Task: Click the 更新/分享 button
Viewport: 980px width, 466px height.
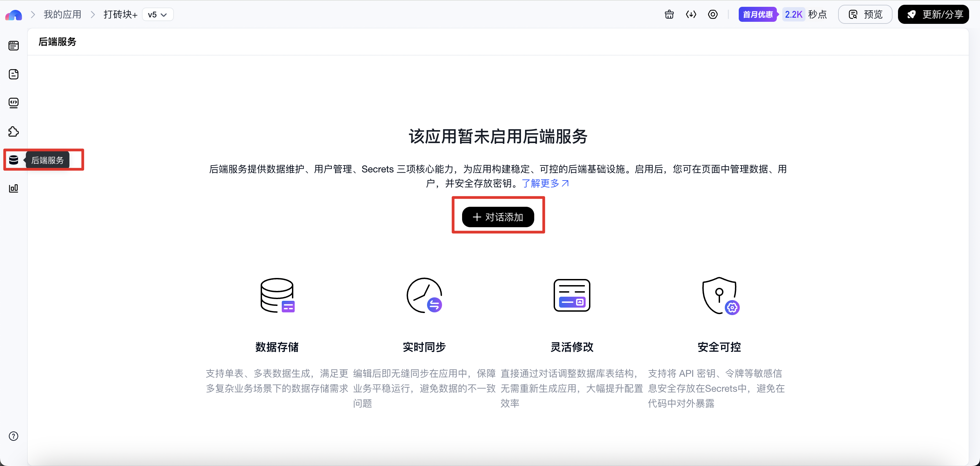Action: pyautogui.click(x=933, y=15)
